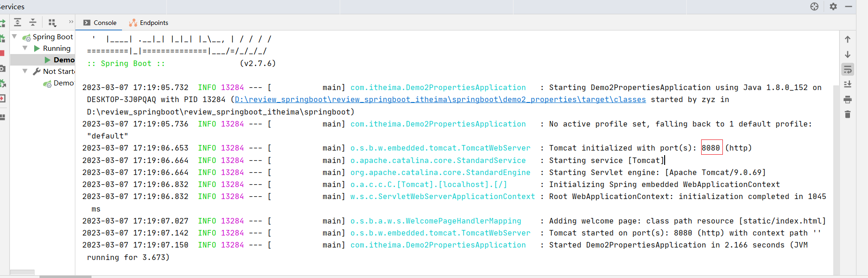Select the running Demo application entry
The width and height of the screenshot is (868, 278).
click(x=63, y=60)
